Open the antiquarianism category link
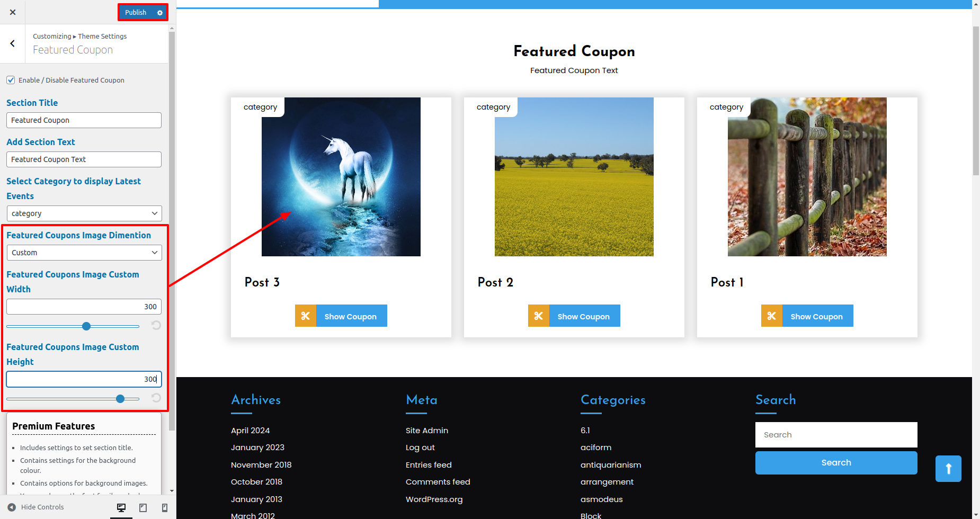 point(611,465)
